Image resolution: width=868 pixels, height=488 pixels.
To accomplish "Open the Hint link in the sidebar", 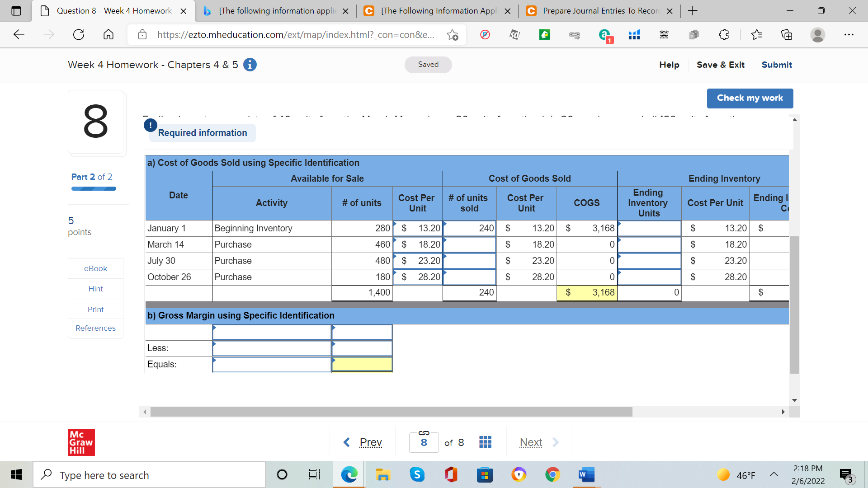I will [x=95, y=289].
